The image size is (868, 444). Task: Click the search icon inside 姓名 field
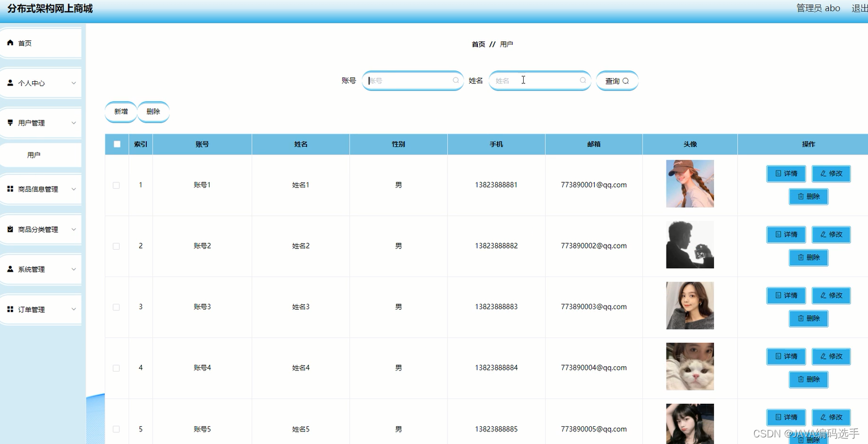pos(583,81)
